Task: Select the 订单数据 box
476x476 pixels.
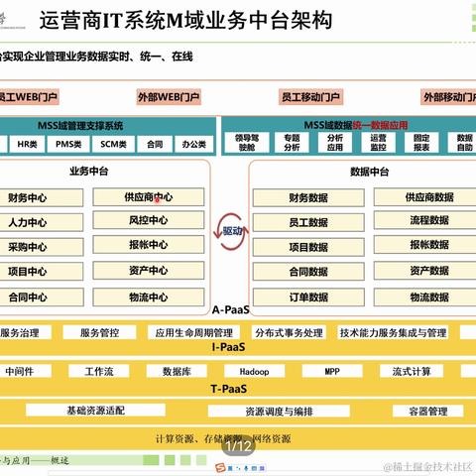Action: pos(308,297)
